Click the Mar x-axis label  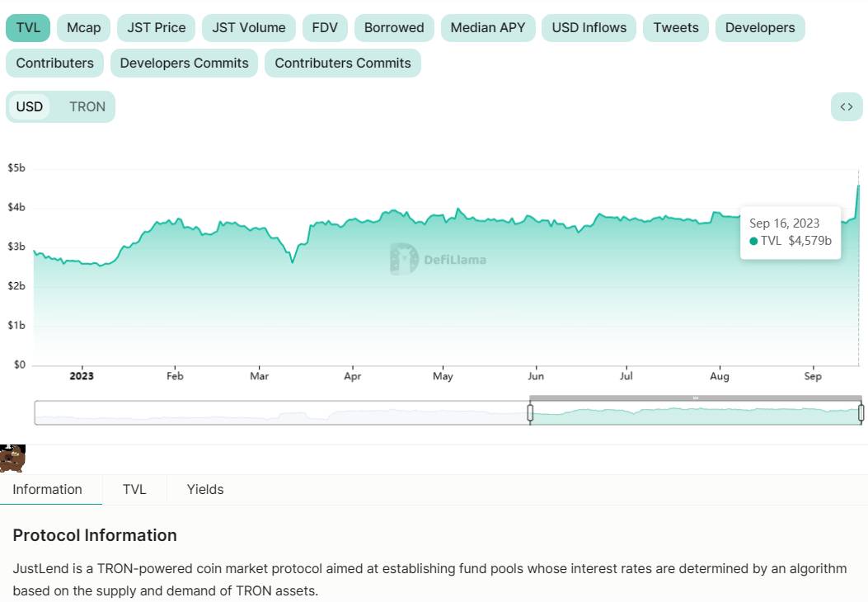(259, 376)
